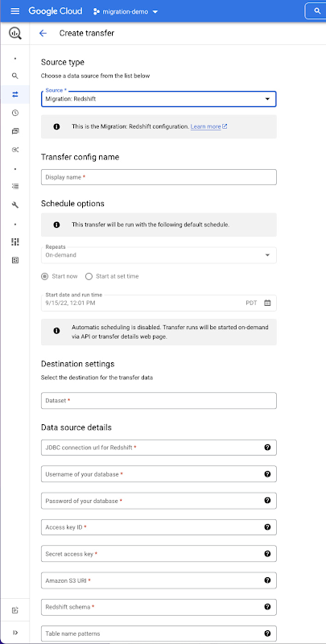This screenshot has width=326, height=644.
Task: Open the Learn more link
Action: coord(208,126)
